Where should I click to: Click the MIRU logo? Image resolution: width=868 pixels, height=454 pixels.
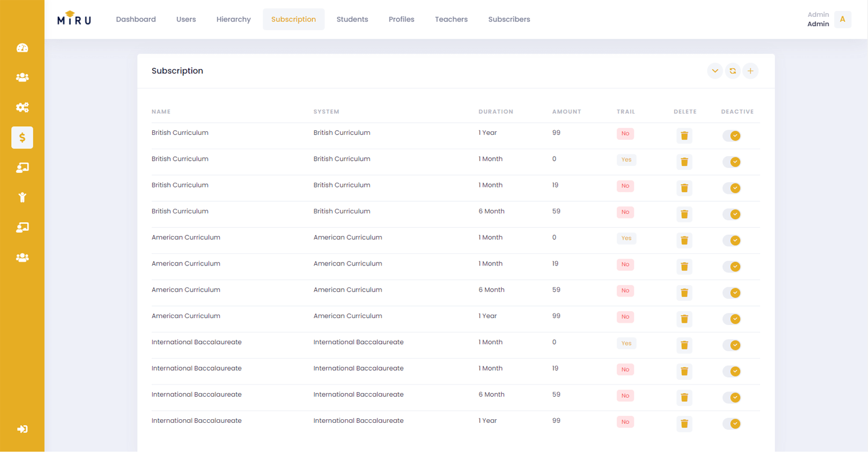click(x=74, y=19)
